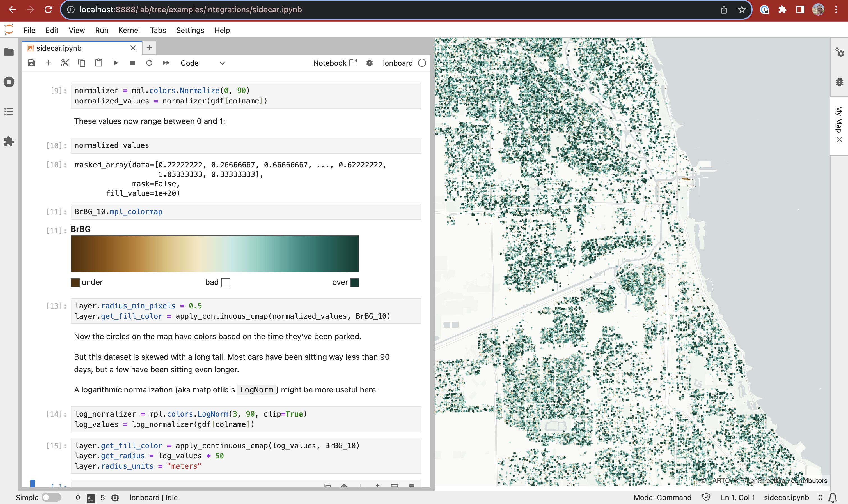Select the sidecar.ipynb tab
The image size is (848, 504).
(59, 48)
